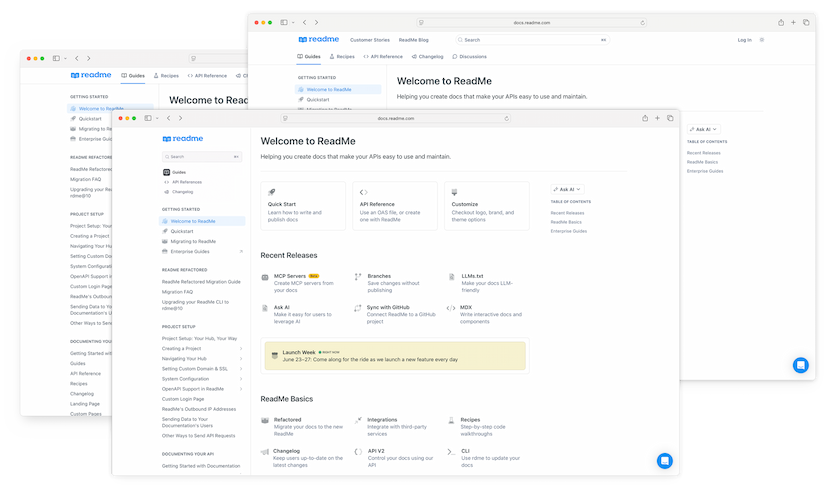Click the new tab plus icon in the front window

coord(657,118)
